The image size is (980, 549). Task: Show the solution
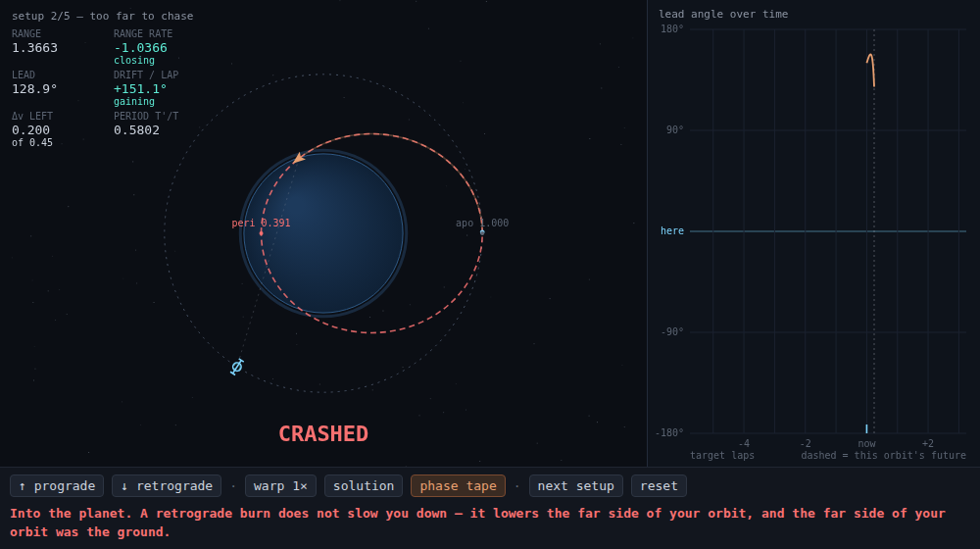(364, 486)
